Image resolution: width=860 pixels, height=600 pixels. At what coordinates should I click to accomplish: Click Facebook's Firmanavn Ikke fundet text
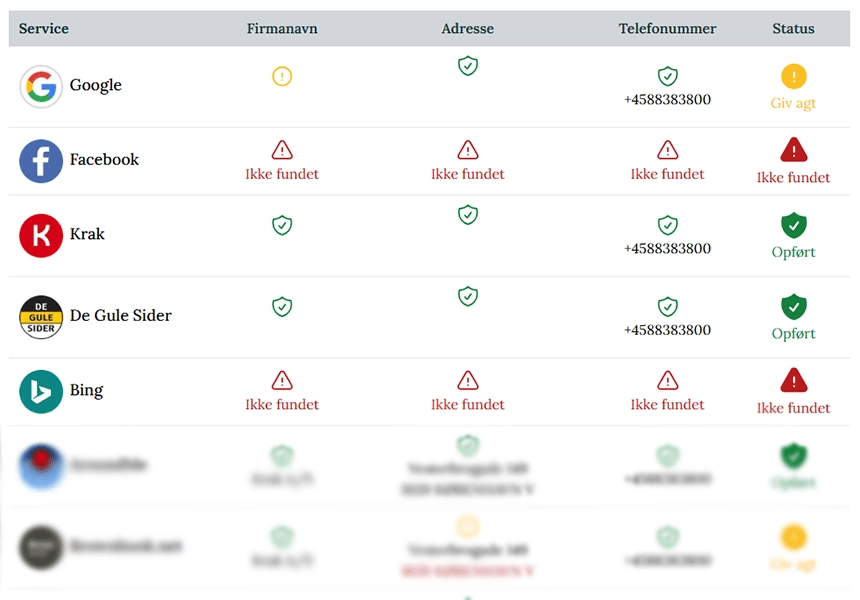[282, 174]
